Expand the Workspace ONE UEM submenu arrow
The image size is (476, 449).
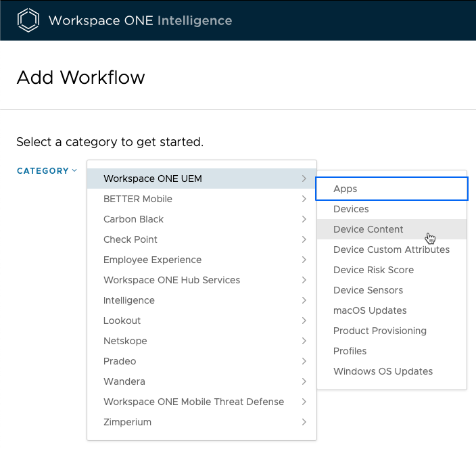[x=304, y=179]
